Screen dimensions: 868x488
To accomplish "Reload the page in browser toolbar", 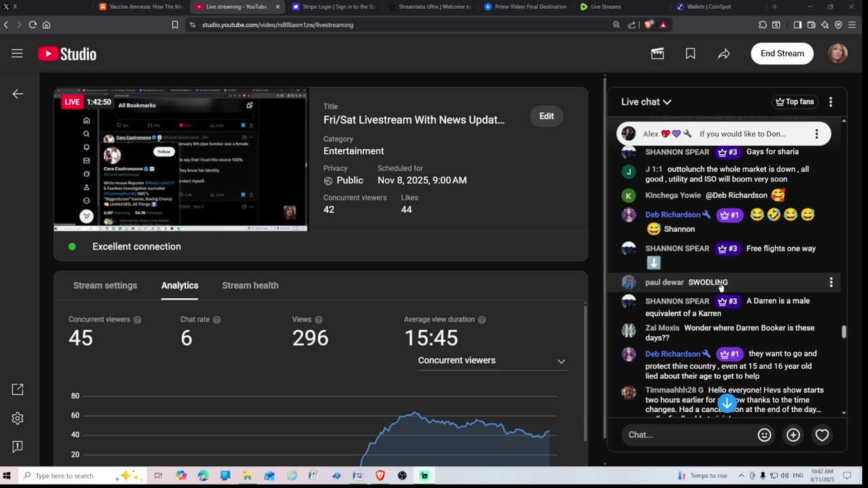I will tap(32, 24).
